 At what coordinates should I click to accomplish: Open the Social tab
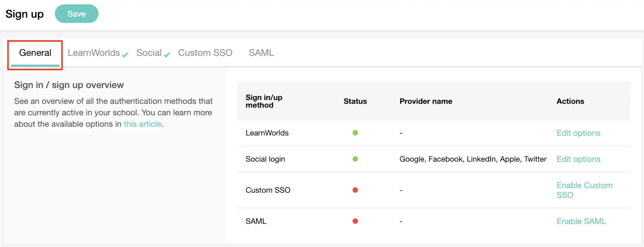tap(149, 53)
